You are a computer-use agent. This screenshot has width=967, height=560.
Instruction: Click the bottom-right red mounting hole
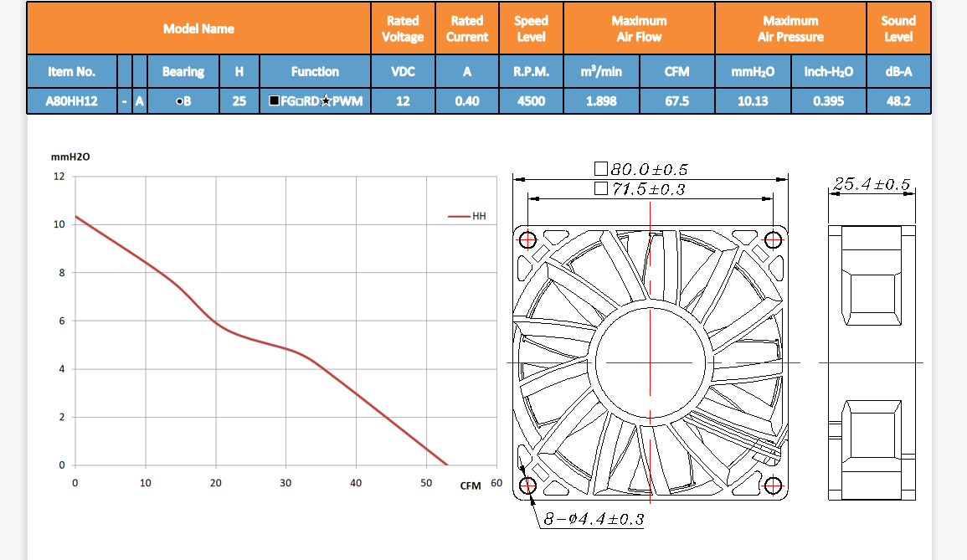pyautogui.click(x=773, y=486)
